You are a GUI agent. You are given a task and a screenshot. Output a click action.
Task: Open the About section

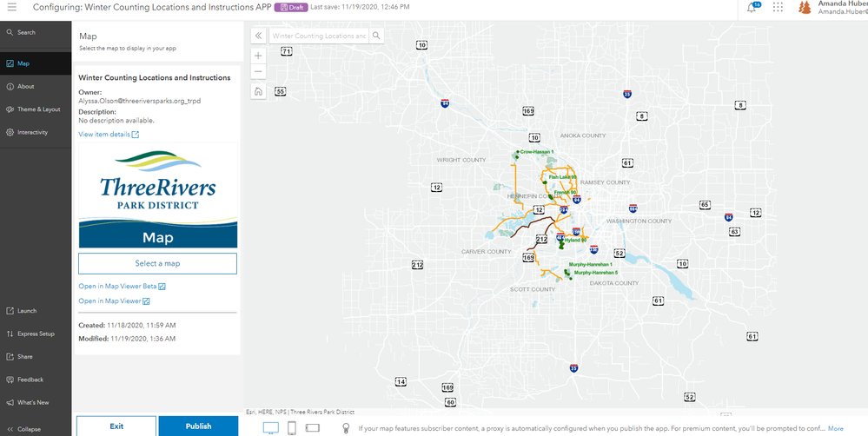pos(36,86)
